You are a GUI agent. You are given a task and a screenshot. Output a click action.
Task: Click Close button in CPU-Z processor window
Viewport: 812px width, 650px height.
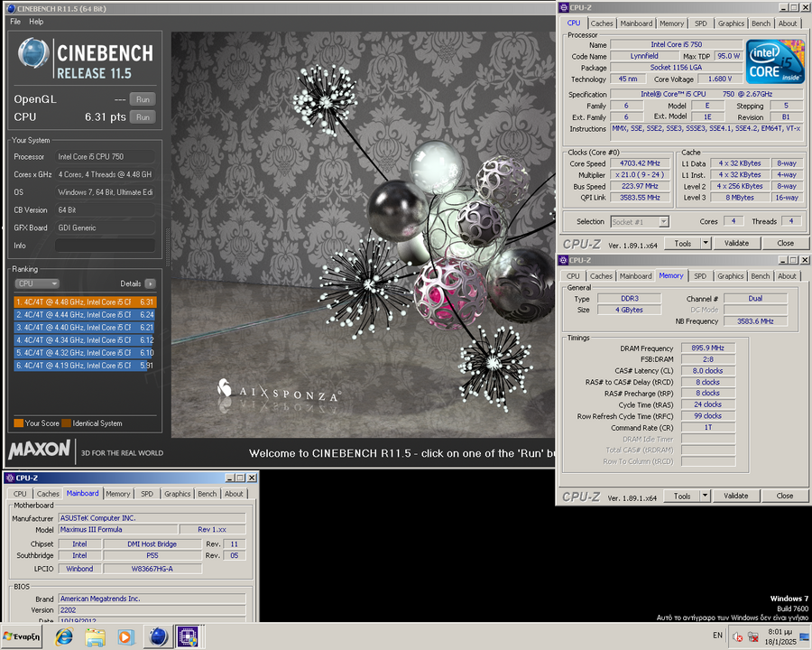[x=785, y=243]
